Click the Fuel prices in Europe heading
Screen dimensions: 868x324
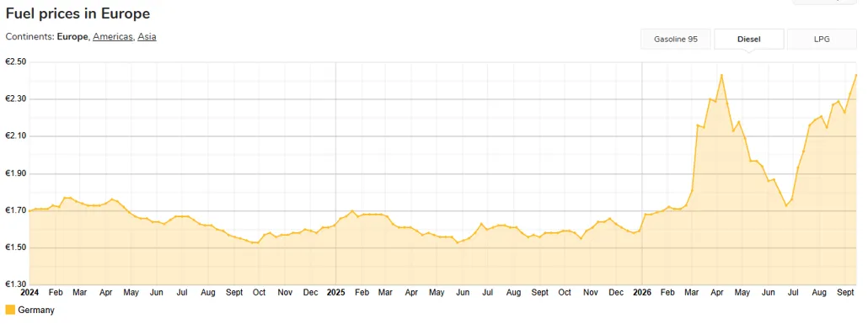pyautogui.click(x=78, y=13)
